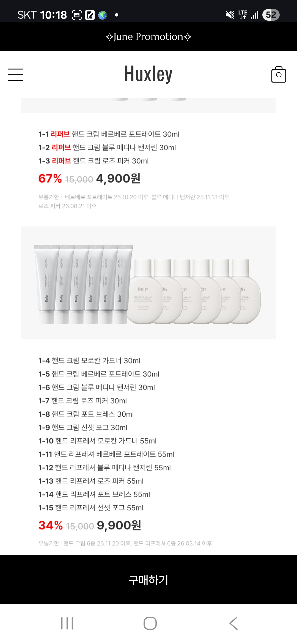Tap the battery indicator showing 52
The height and width of the screenshot is (644, 297).
(x=271, y=15)
